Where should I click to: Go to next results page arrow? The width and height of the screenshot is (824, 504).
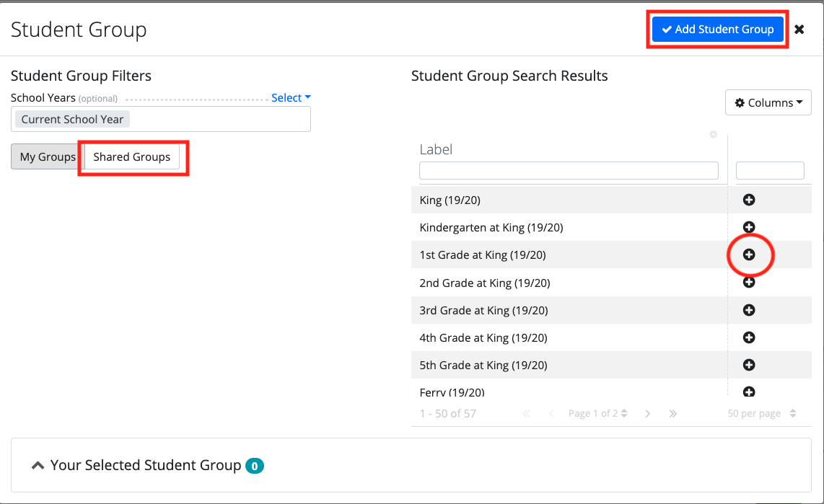point(647,414)
